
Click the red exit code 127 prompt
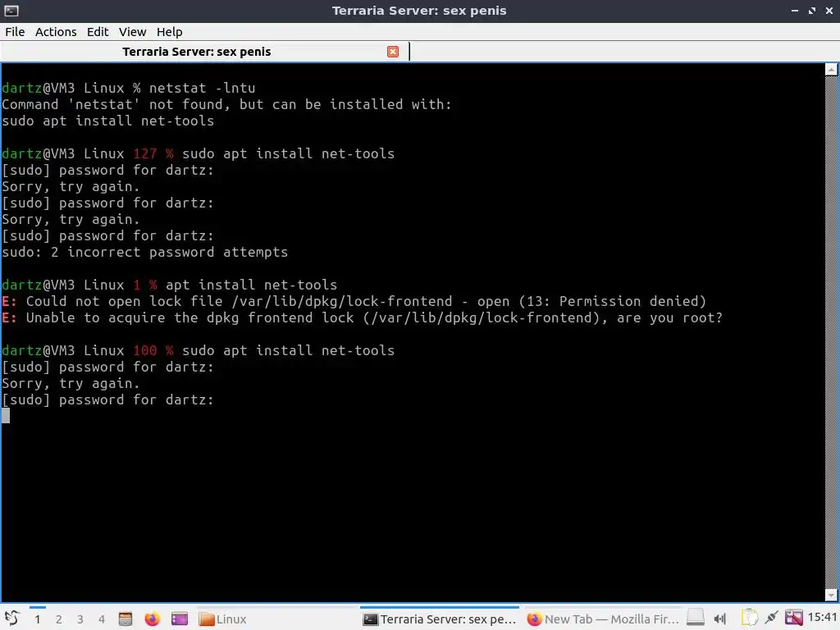153,153
